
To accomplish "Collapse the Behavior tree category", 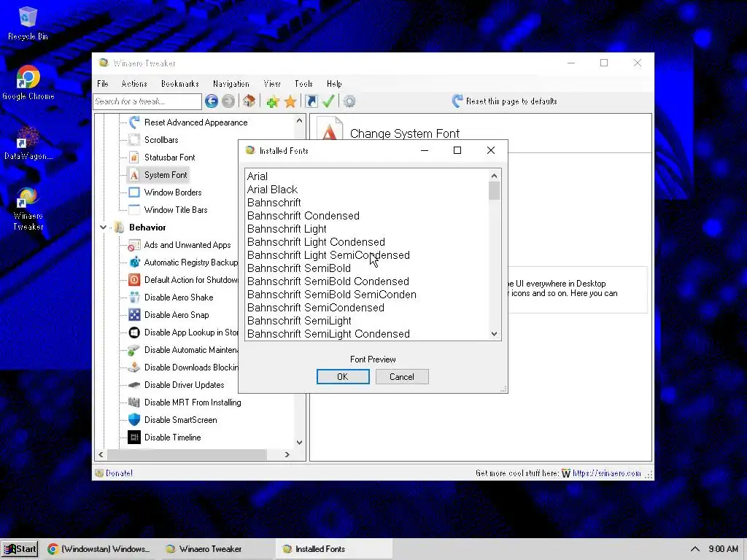I will 103,227.
